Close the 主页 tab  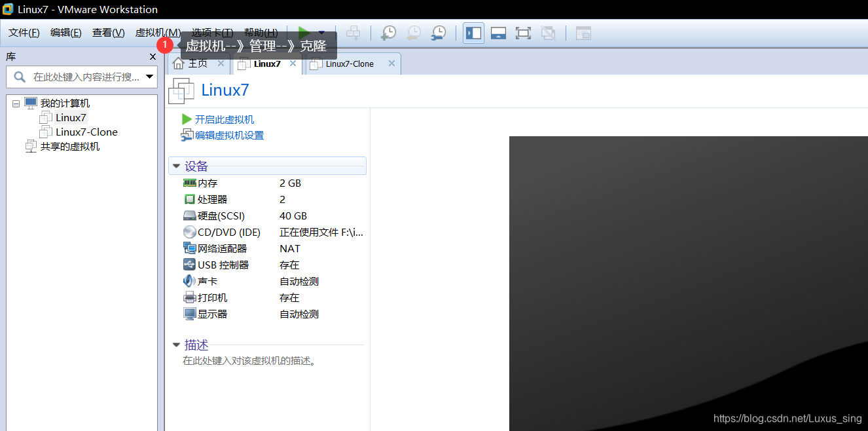tap(221, 64)
